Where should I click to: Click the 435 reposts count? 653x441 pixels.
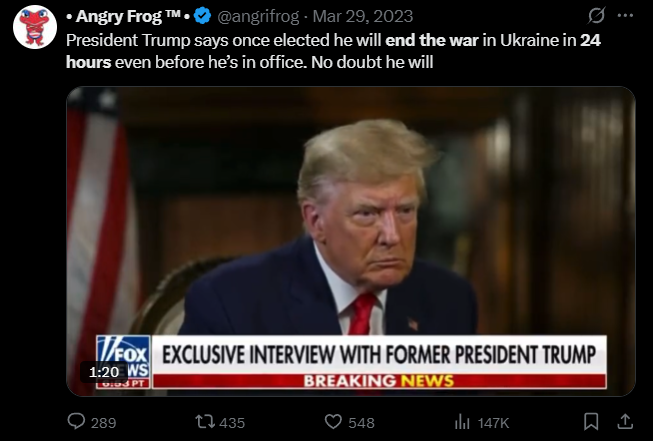(232, 423)
